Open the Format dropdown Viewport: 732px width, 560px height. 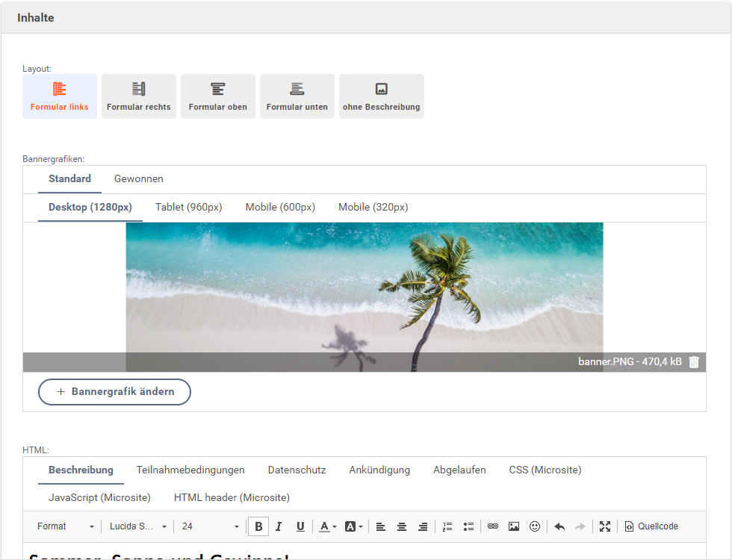pos(66,526)
